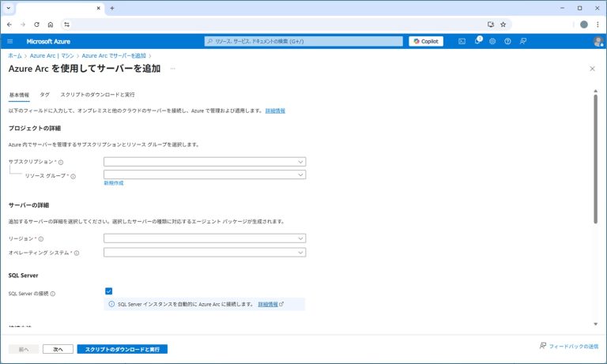This screenshot has height=364, width=607.
Task: Click info icon next to サブスクリプション
Action: [61, 163]
